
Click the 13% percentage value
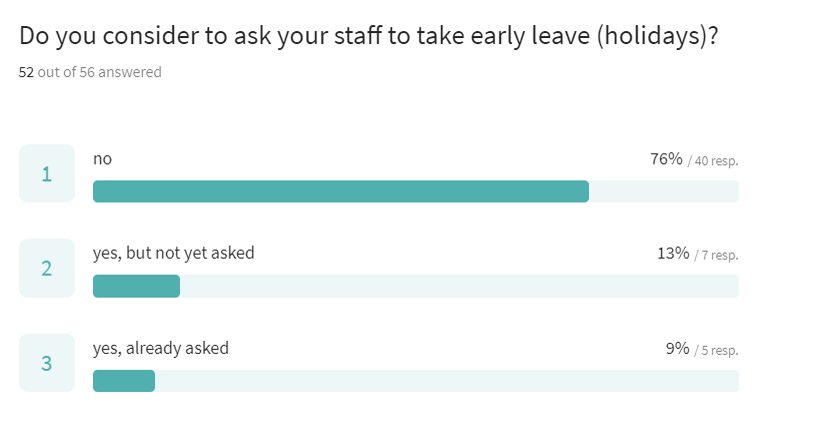[x=673, y=254]
